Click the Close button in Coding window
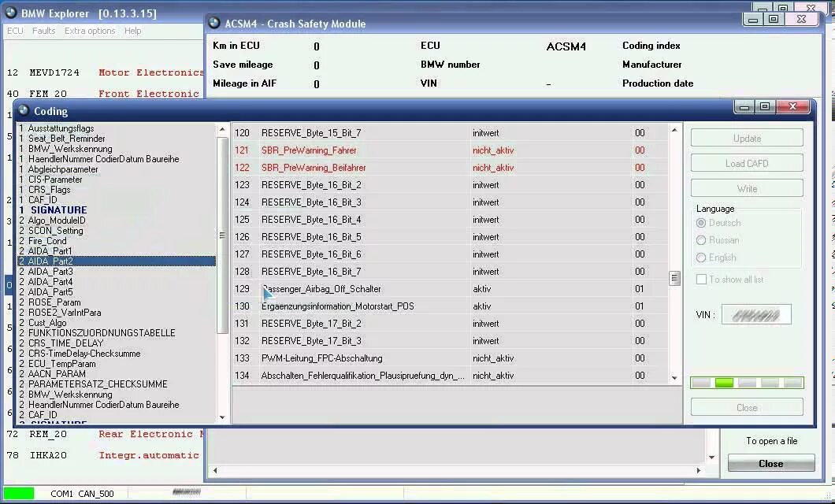The height and width of the screenshot is (504, 835). click(x=747, y=408)
